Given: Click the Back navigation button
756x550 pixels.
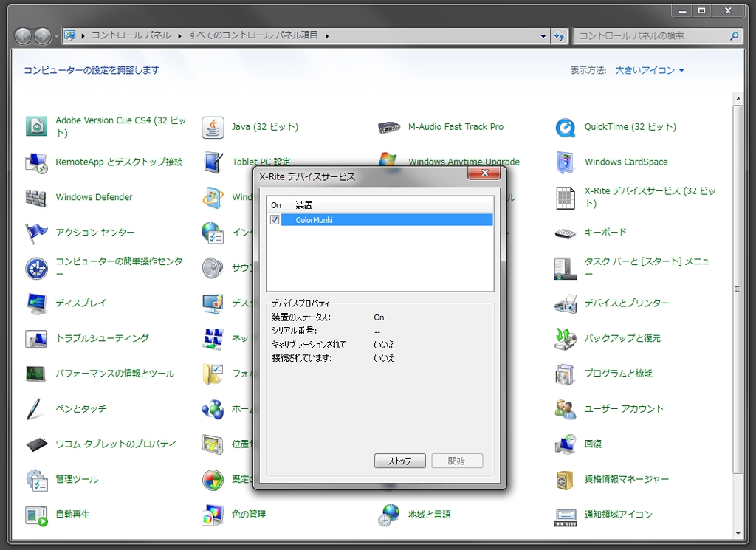Looking at the screenshot, I should tap(22, 35).
